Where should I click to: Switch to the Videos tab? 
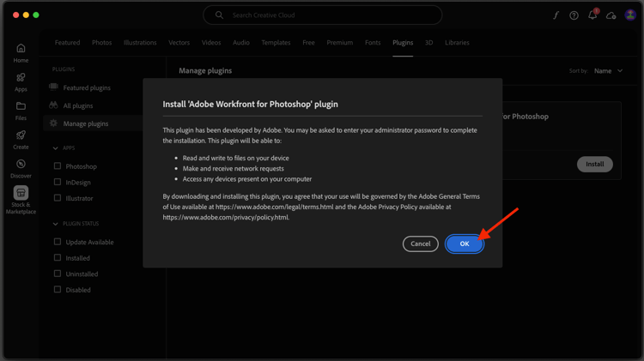tap(211, 43)
